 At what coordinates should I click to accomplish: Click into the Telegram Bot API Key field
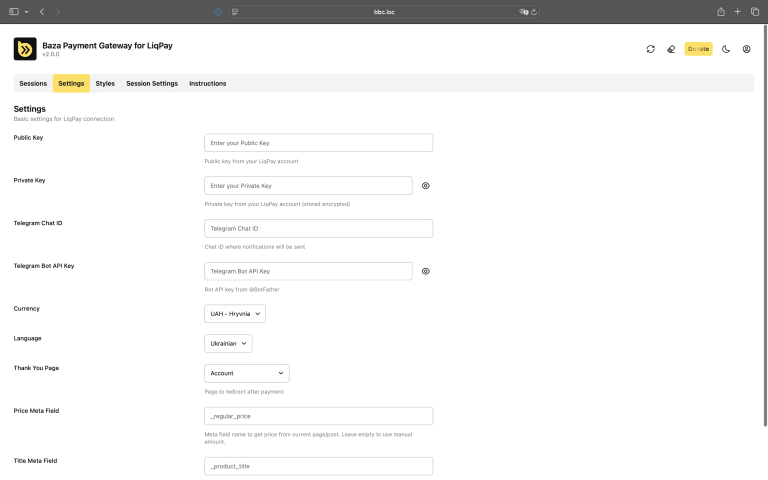pos(308,271)
